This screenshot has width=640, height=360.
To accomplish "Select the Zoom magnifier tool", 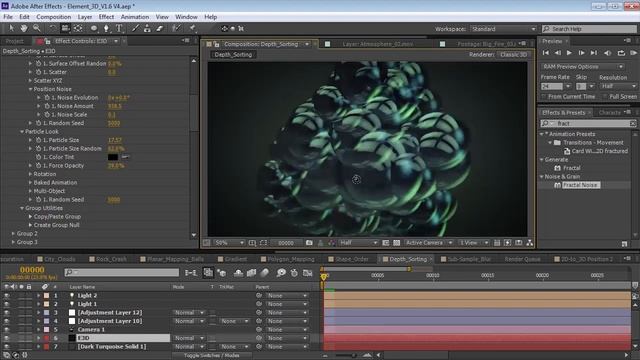I will point(36,28).
